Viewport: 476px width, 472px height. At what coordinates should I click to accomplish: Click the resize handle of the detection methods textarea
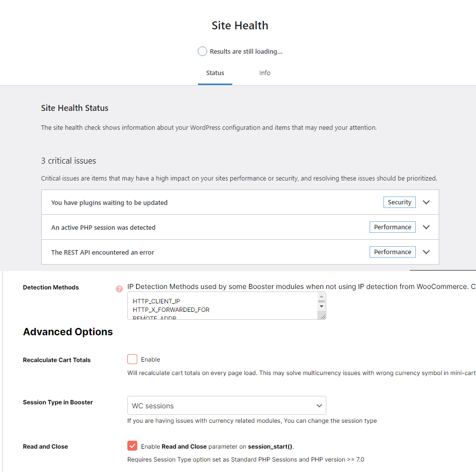pos(323,317)
